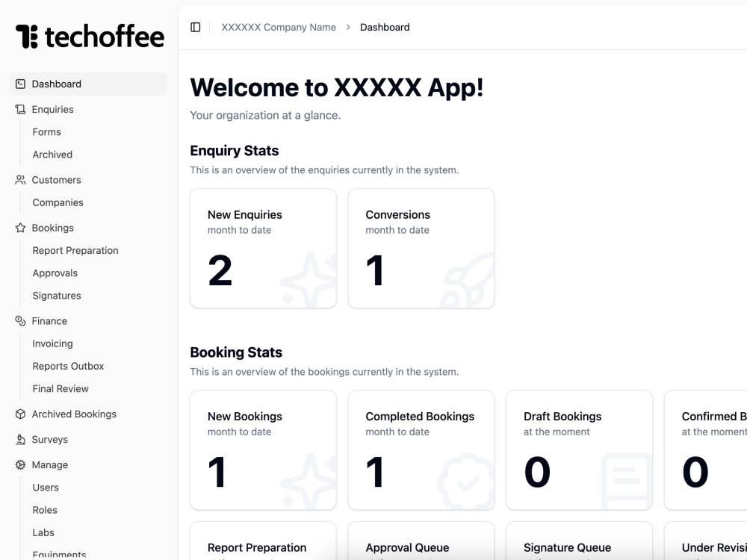
Task: Open the Confirmed Bookings card
Action: click(x=706, y=450)
